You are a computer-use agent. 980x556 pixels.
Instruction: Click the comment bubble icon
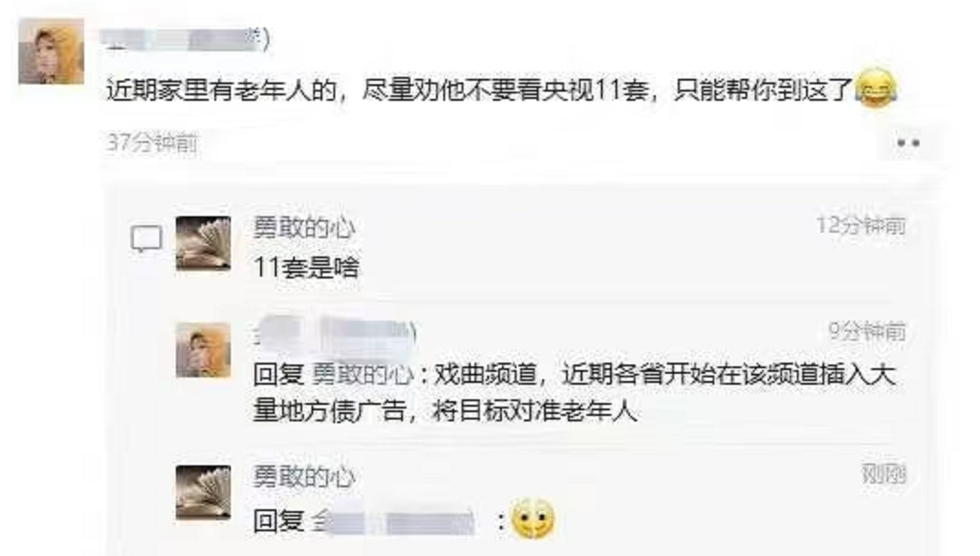pyautogui.click(x=147, y=239)
